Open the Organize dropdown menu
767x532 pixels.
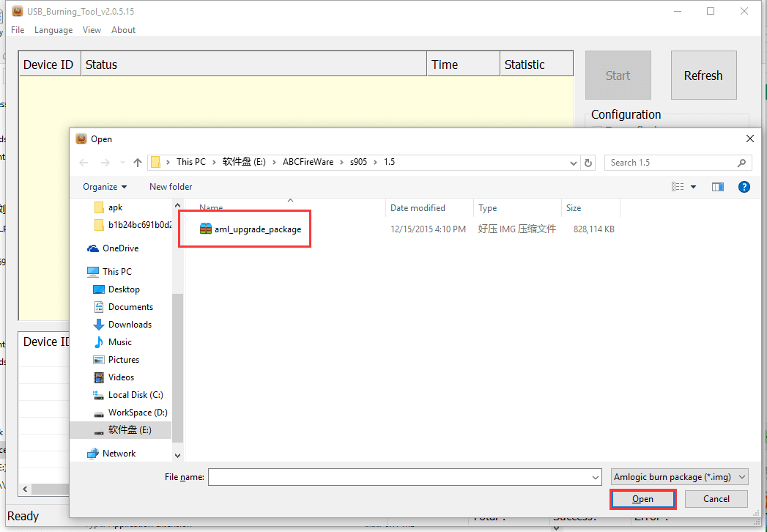pyautogui.click(x=105, y=186)
